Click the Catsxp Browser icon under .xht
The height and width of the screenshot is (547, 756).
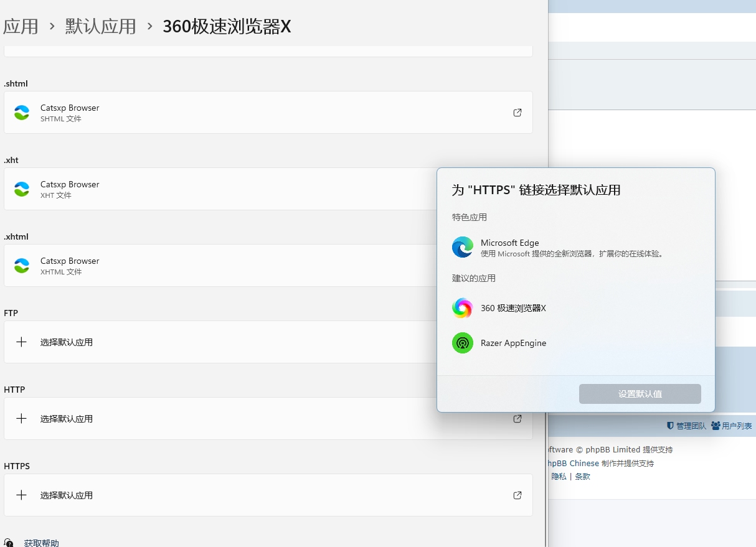pos(22,189)
